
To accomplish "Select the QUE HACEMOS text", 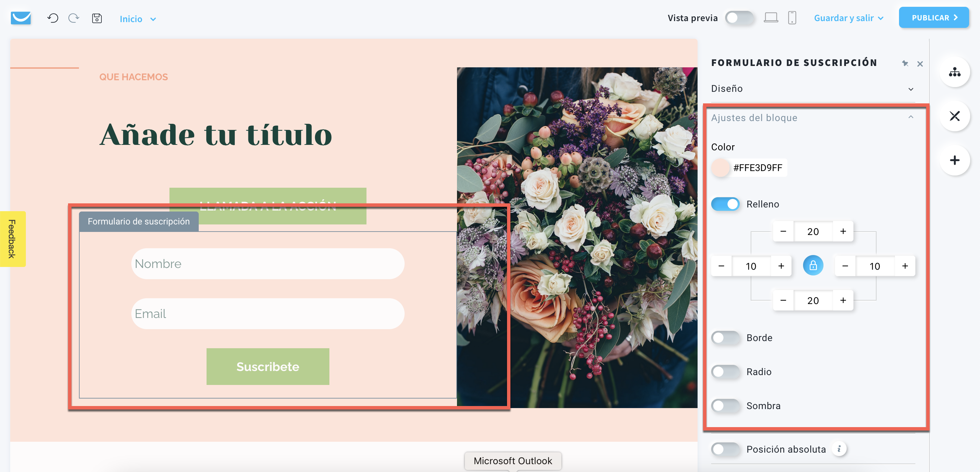I will pos(133,77).
